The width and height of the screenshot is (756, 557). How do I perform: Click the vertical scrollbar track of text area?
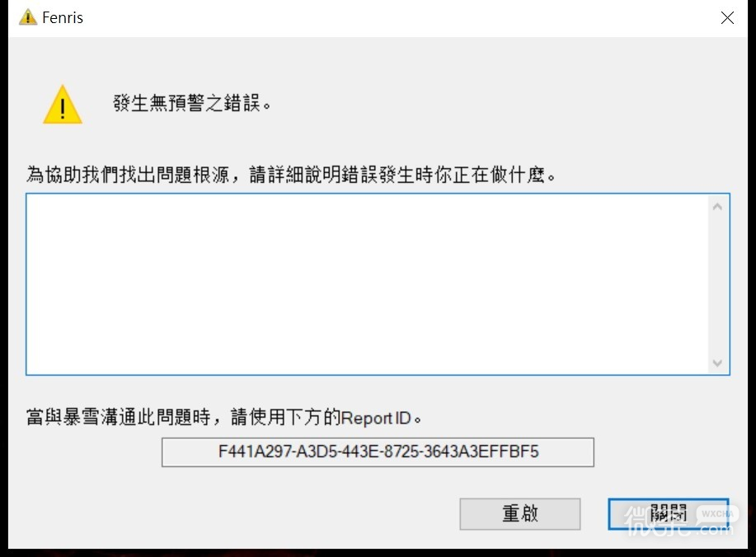[717, 284]
